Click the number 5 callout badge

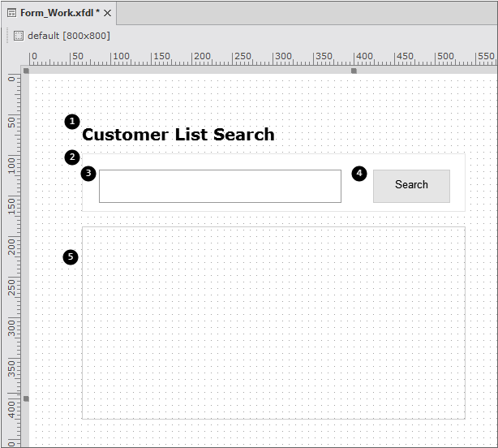71,257
